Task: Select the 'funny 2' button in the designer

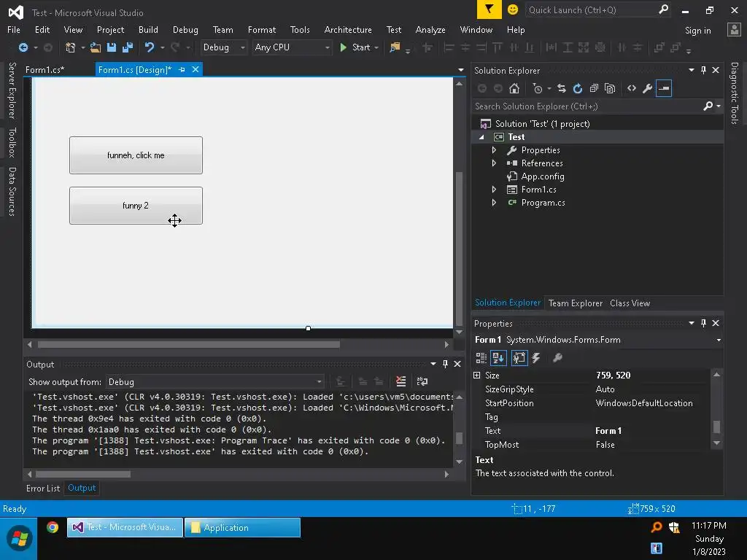Action: point(136,206)
